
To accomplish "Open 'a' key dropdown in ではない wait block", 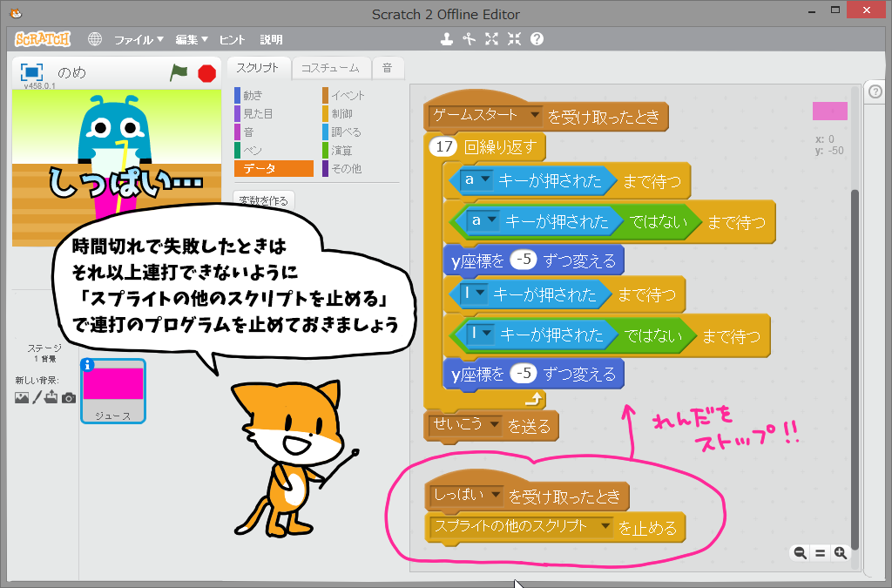I will click(x=492, y=220).
